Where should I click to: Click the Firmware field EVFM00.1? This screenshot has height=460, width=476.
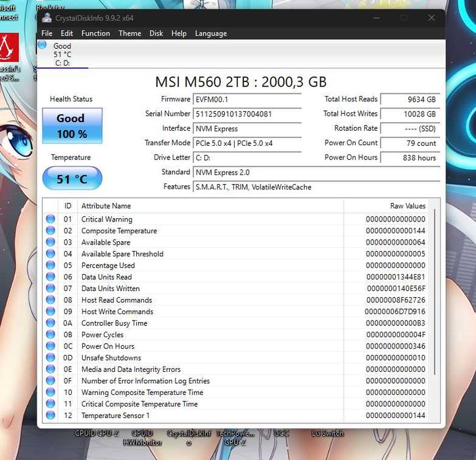click(247, 99)
